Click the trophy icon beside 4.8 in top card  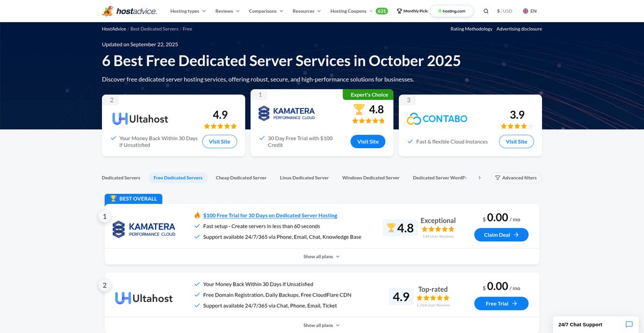coord(359,110)
